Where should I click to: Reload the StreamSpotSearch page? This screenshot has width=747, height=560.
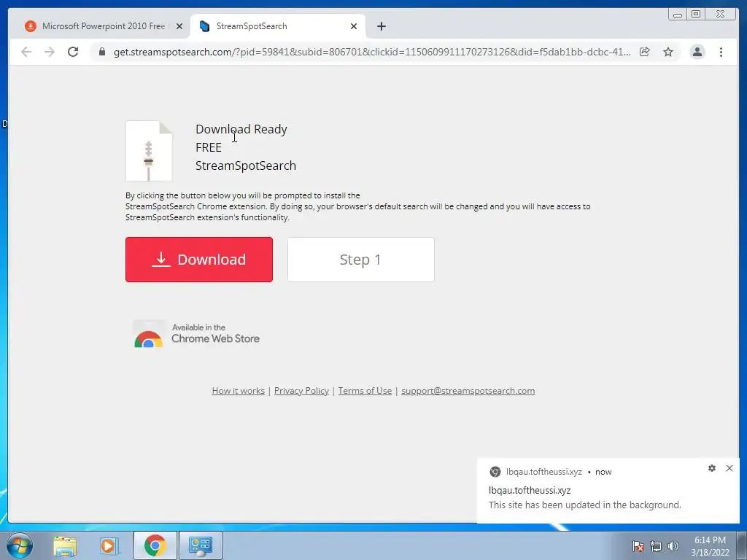[x=73, y=52]
